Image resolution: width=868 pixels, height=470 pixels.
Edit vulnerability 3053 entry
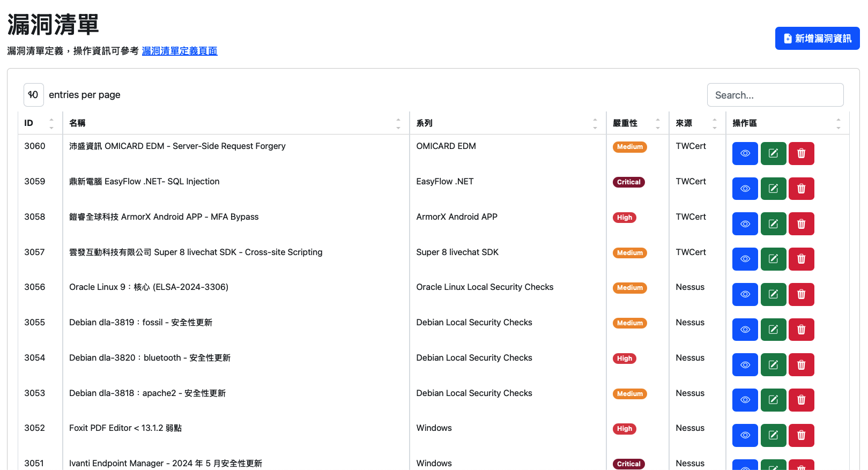coord(773,400)
